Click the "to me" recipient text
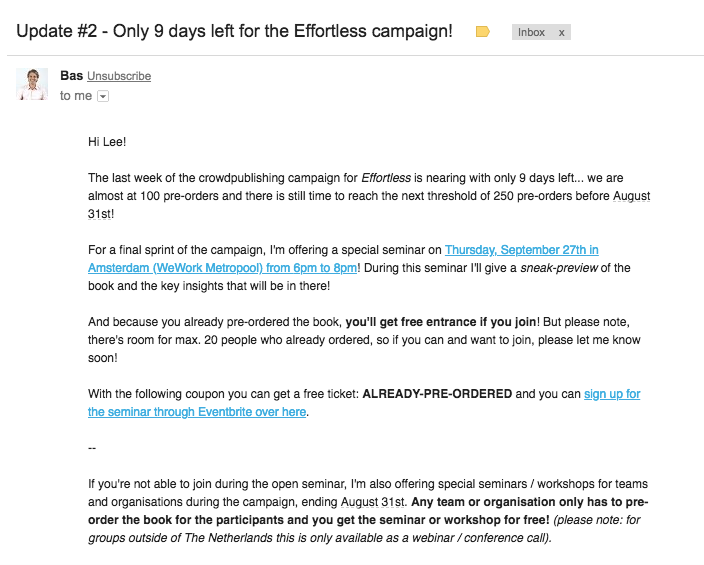The width and height of the screenshot is (704, 565). pyautogui.click(x=76, y=96)
